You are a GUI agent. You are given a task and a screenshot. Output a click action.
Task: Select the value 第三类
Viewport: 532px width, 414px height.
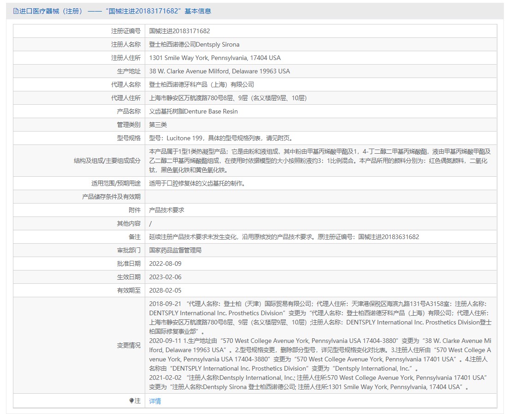coord(158,125)
